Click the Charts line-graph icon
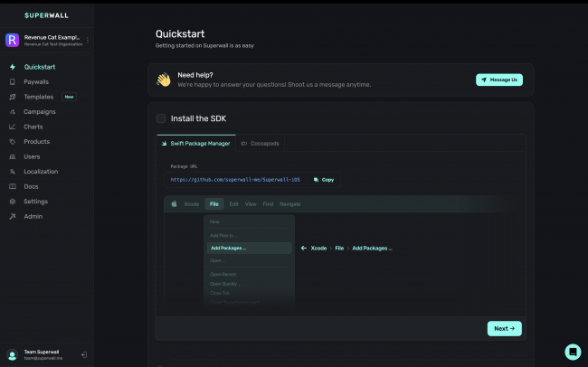Image resolution: width=588 pixels, height=367 pixels. point(13,127)
